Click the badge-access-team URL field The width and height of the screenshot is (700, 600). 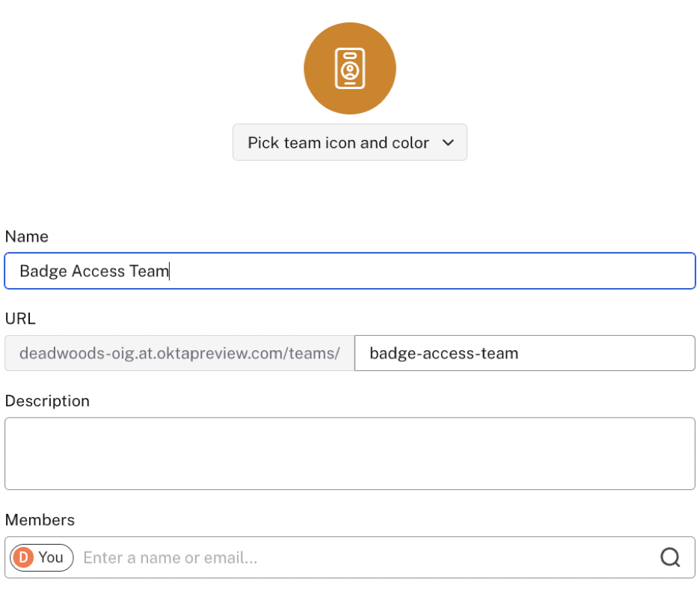click(x=524, y=352)
